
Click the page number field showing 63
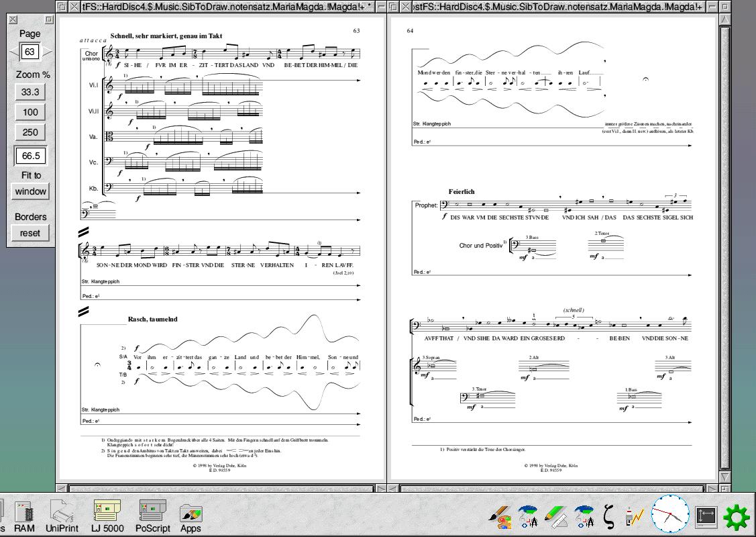(30, 52)
